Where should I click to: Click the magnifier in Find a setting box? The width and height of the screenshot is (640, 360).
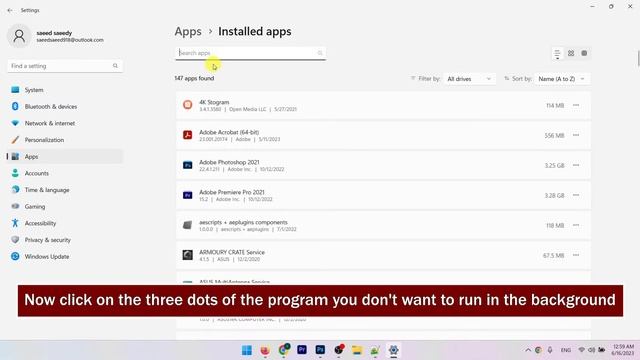[x=115, y=66]
